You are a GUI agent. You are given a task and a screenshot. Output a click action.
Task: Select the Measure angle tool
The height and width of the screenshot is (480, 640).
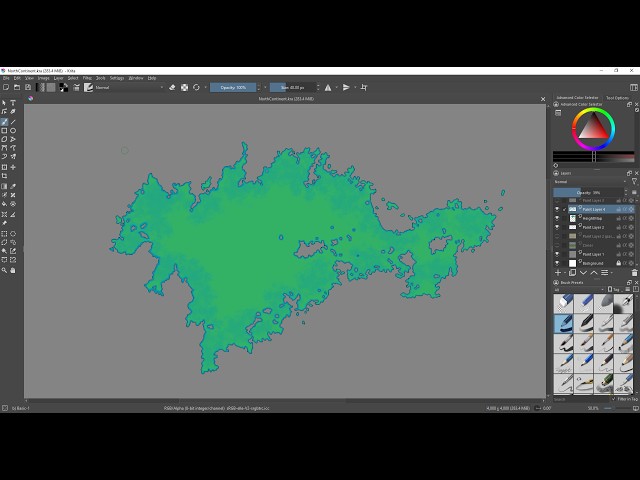click(13, 214)
